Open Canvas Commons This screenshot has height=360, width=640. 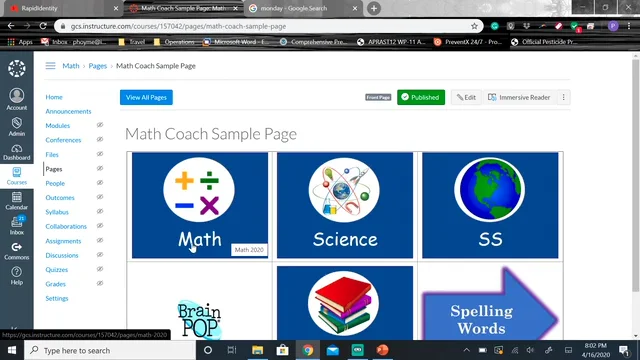(17, 251)
